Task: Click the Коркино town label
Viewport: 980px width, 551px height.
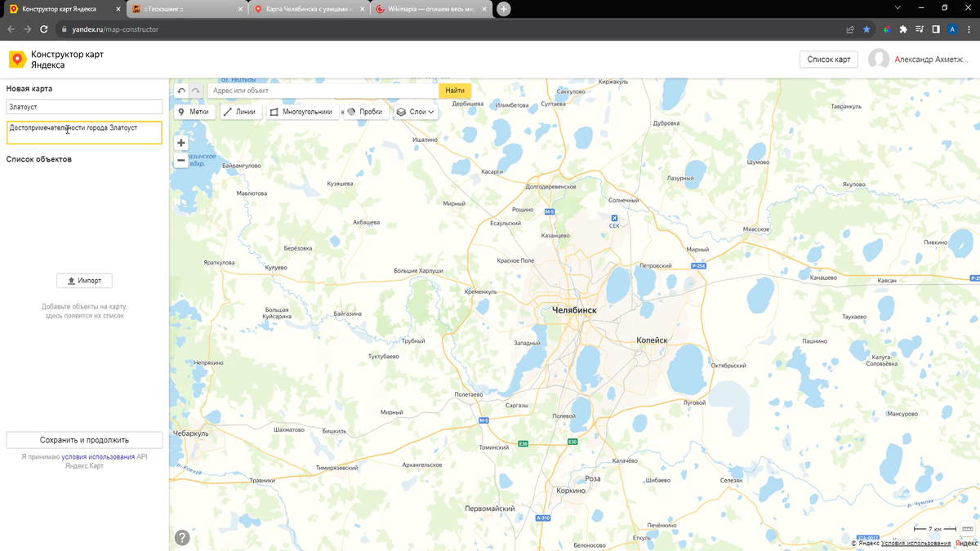Action: pos(571,491)
